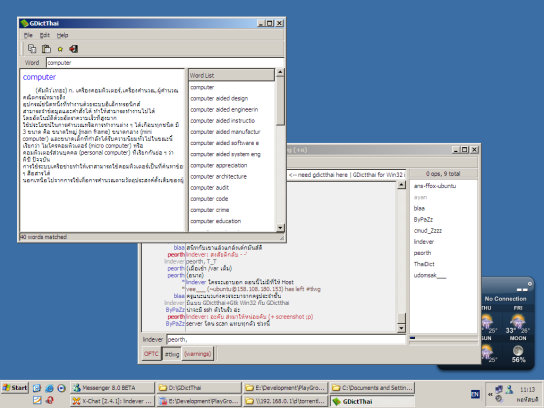Click X-Chat chat scrollbar up arrow
Image resolution: width=544 pixels, height=408 pixels.
401,185
